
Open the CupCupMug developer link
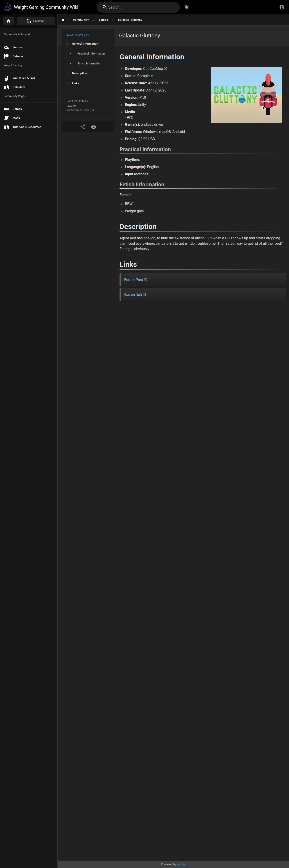coord(153,69)
